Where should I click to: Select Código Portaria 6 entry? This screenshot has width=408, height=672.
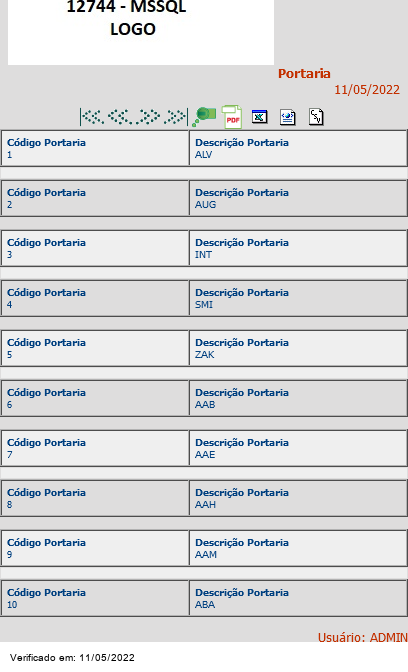(x=95, y=398)
